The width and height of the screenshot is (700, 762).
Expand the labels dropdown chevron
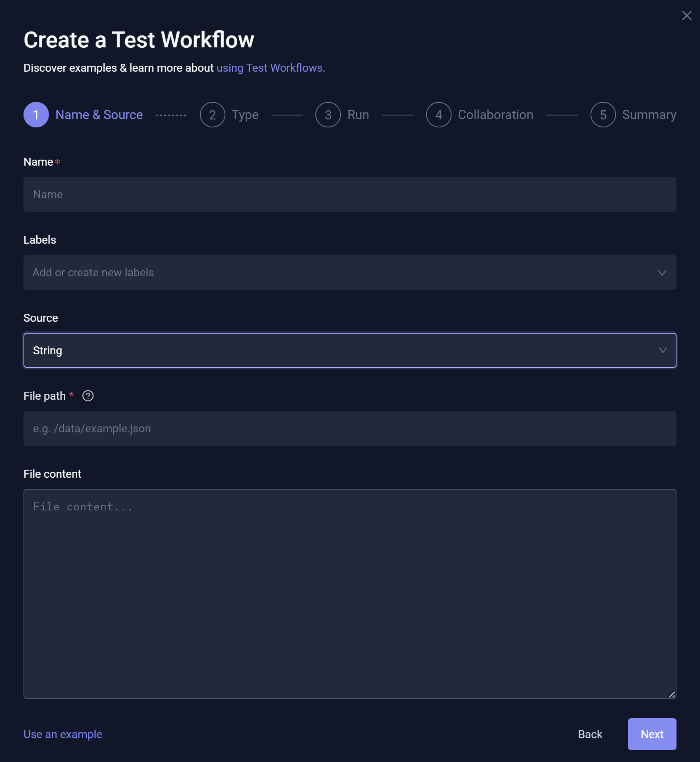click(x=662, y=273)
